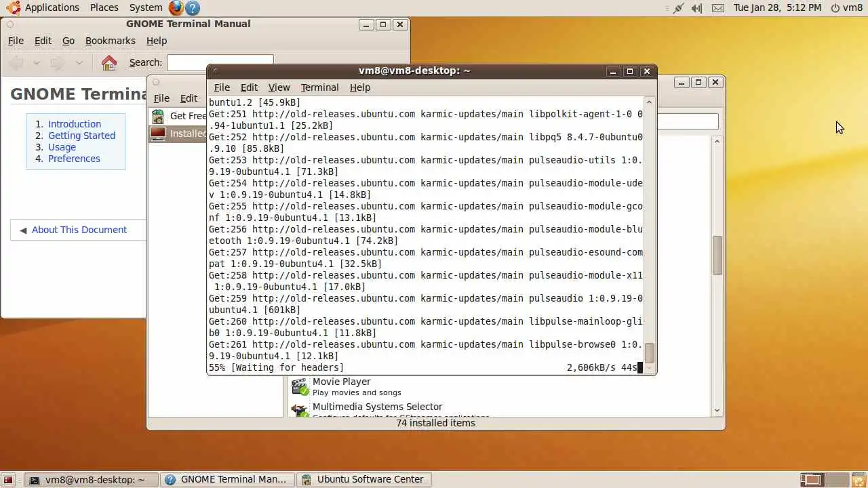This screenshot has height=488, width=868.
Task: Switch to vm8@vm8-desktop terminal taskbar button
Action: pos(92,480)
